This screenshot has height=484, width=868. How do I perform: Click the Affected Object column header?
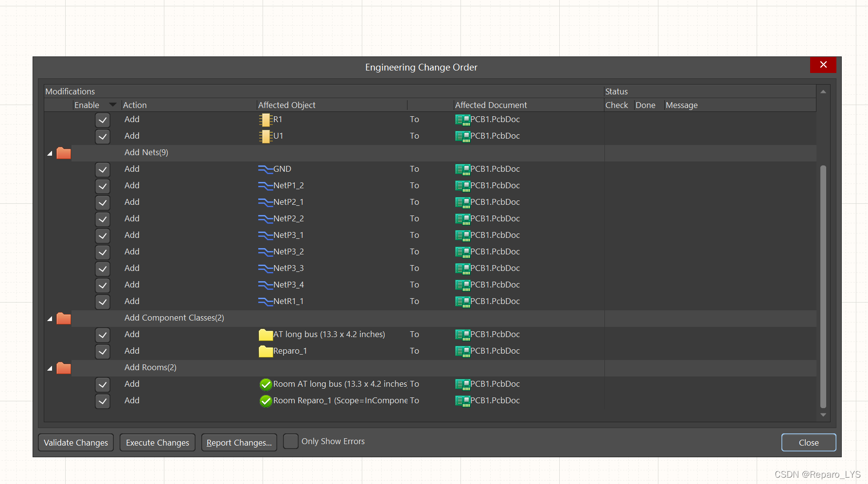[x=287, y=105]
